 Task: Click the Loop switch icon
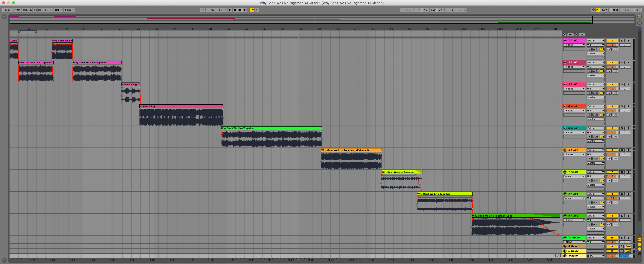[433, 10]
